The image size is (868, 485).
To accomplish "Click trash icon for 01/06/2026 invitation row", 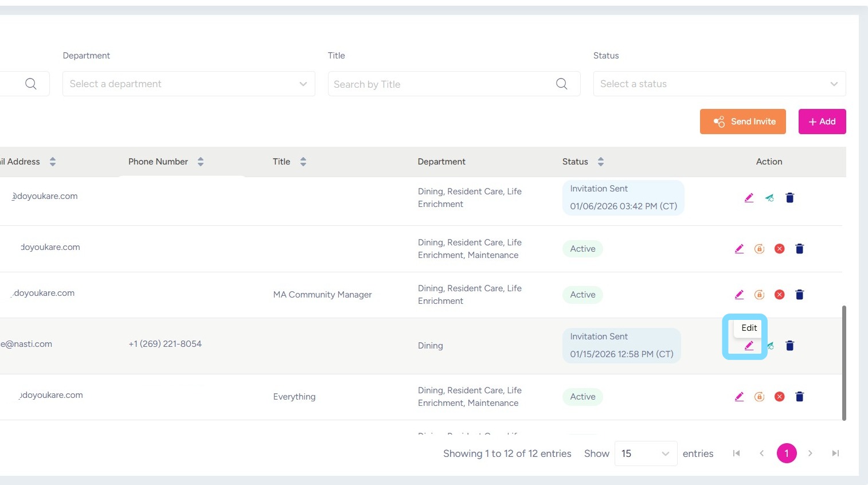I will point(789,198).
